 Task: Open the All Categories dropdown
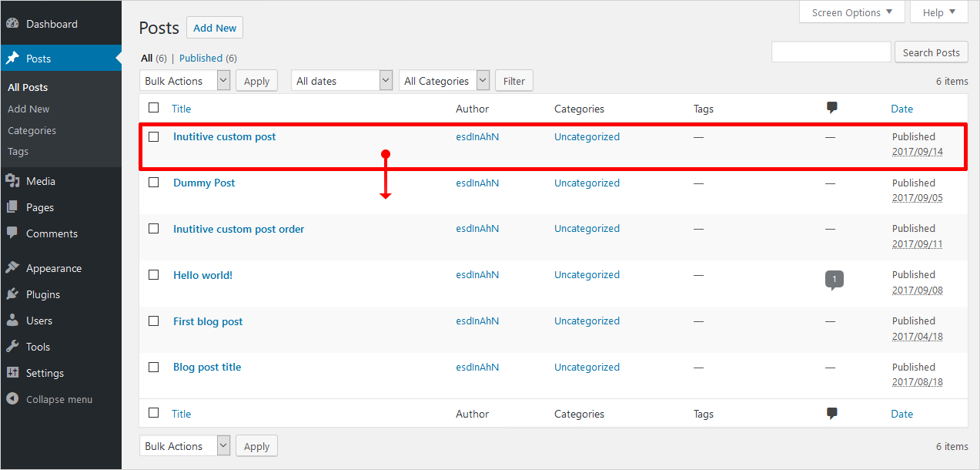444,81
